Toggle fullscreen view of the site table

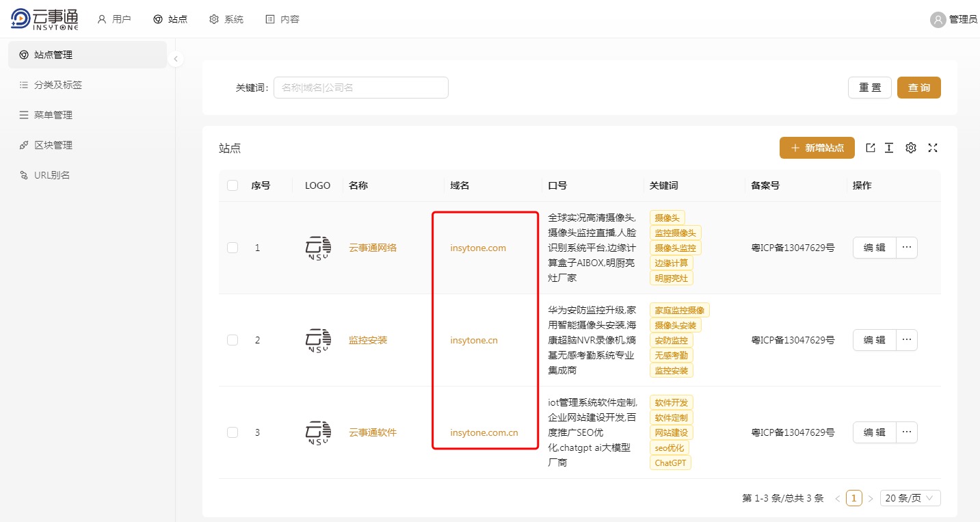coord(932,147)
